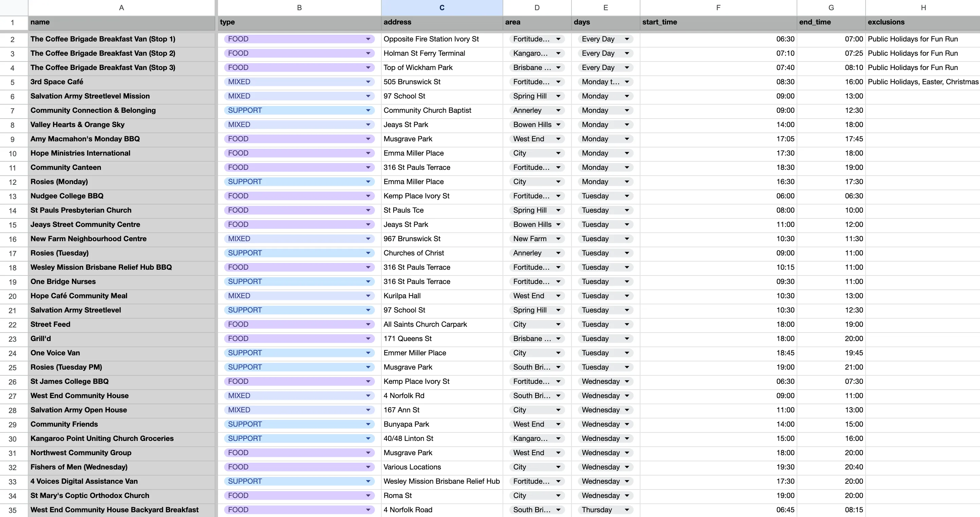980x517 pixels.
Task: Click name cell Grill'd
Action: coord(121,339)
